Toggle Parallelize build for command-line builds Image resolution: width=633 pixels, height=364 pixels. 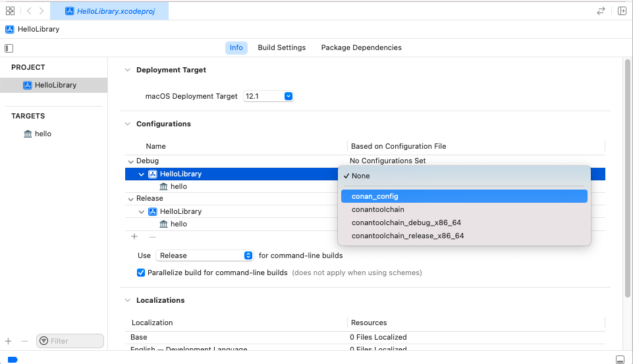[141, 273]
